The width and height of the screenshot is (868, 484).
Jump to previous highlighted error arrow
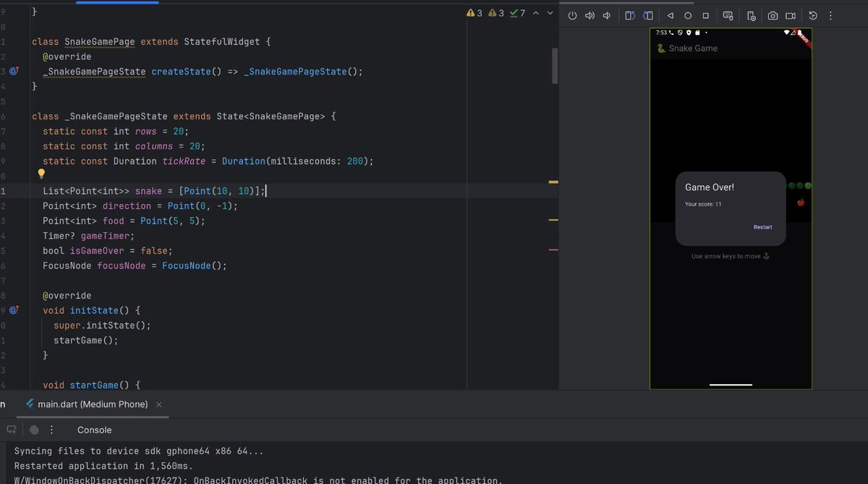535,13
